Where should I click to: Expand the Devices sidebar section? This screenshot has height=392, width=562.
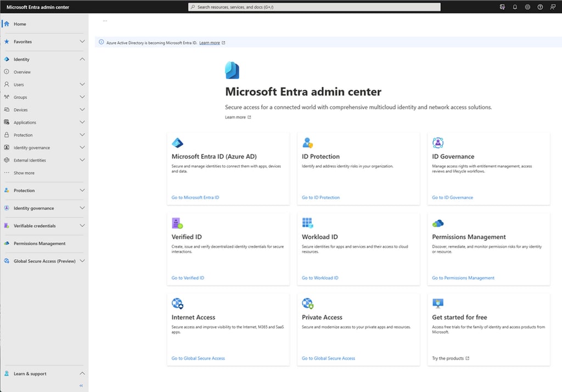[82, 110]
